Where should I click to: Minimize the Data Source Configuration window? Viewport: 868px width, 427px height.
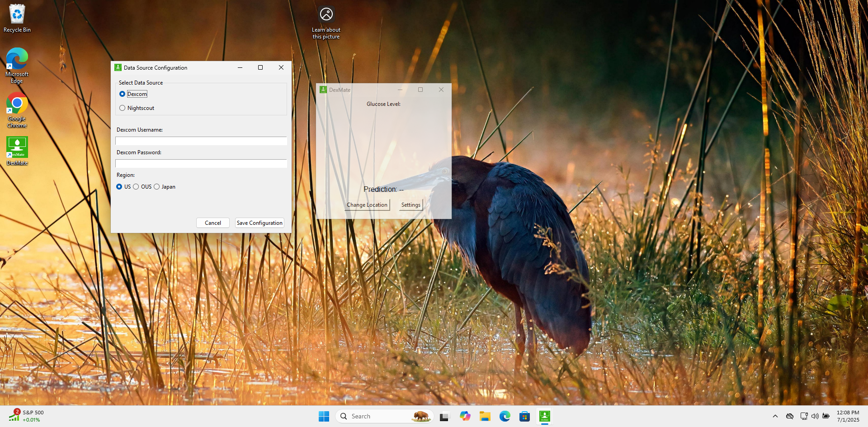(240, 67)
